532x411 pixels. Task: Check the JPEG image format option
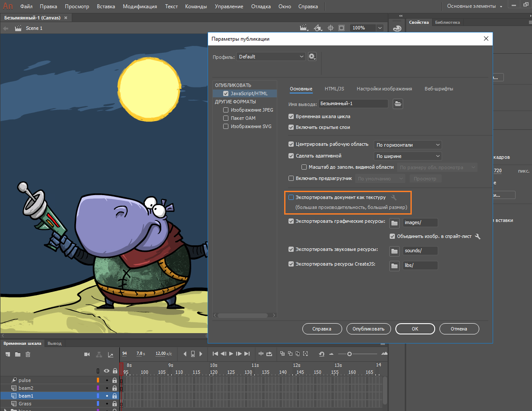(x=226, y=110)
